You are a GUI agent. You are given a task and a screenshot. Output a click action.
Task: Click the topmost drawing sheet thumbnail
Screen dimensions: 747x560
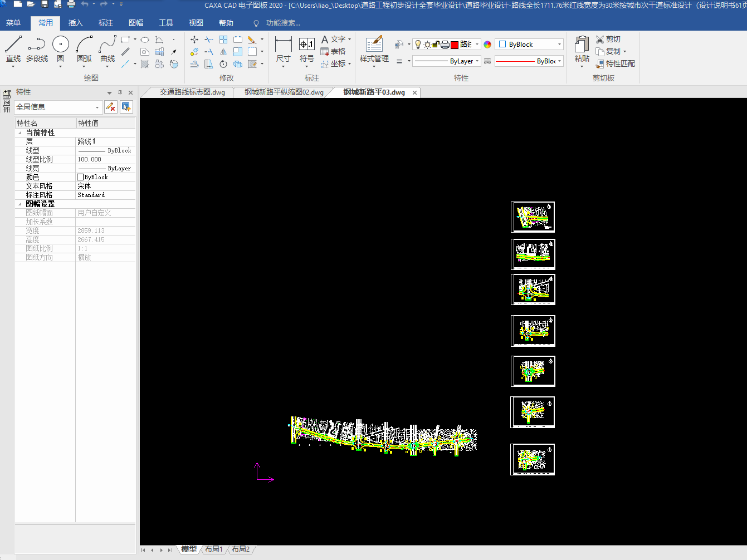pyautogui.click(x=533, y=217)
